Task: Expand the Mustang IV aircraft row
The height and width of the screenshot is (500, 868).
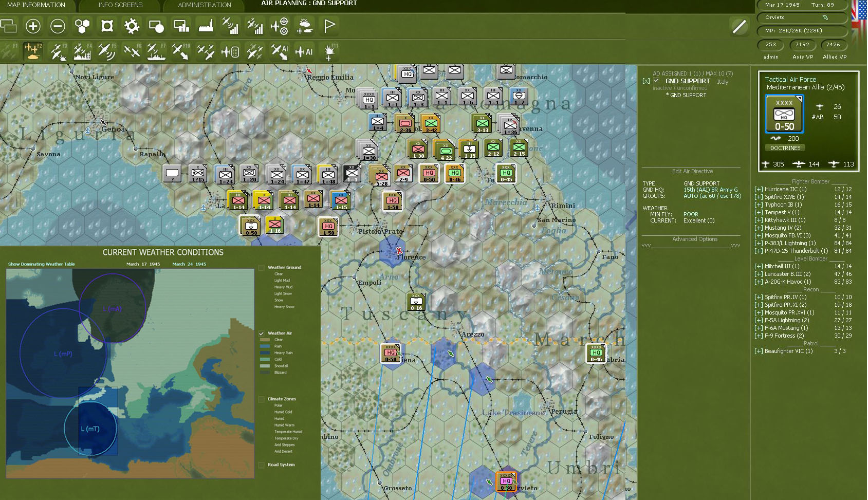Action: click(x=759, y=228)
